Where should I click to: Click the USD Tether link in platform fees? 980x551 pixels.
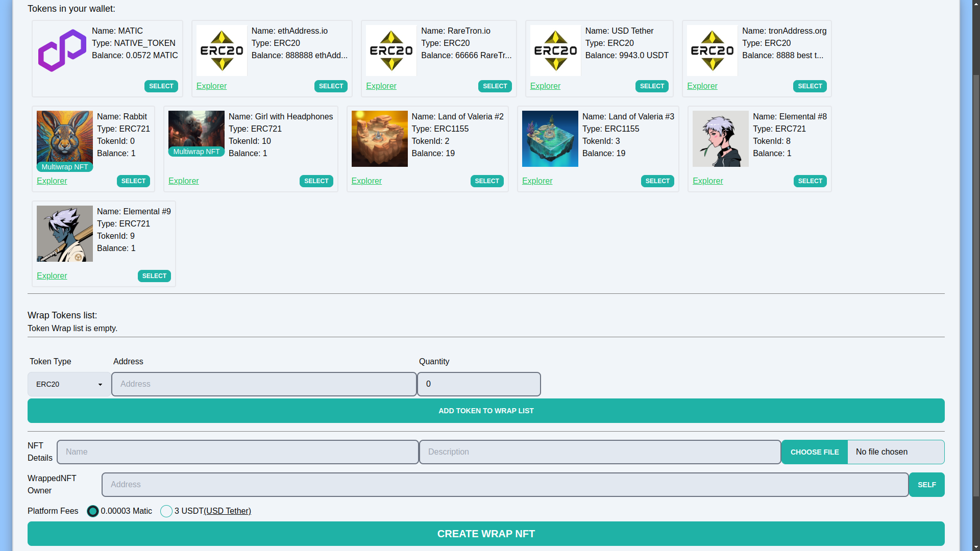228,511
